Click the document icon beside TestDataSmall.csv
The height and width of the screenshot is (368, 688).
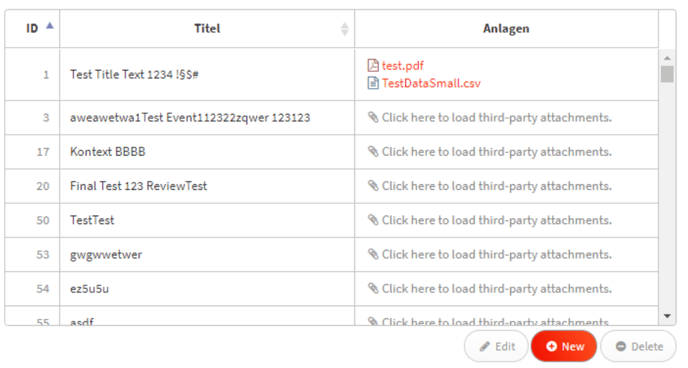[373, 83]
